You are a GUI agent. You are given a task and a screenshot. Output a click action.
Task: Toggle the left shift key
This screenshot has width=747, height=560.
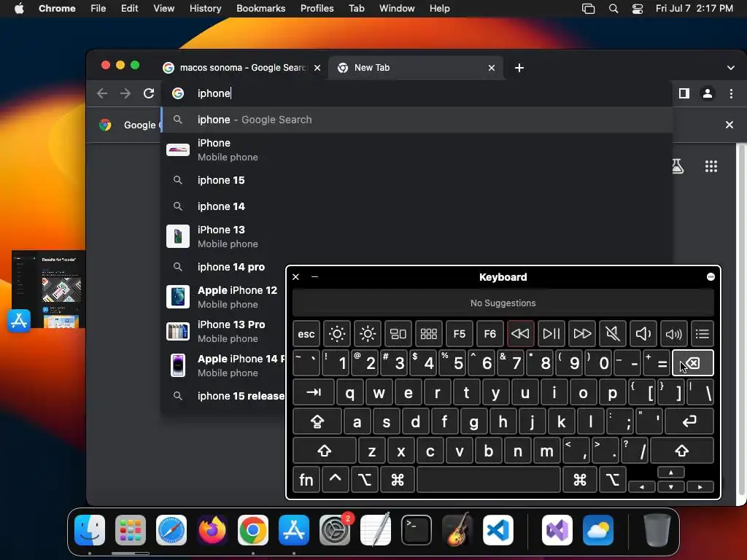(x=325, y=451)
